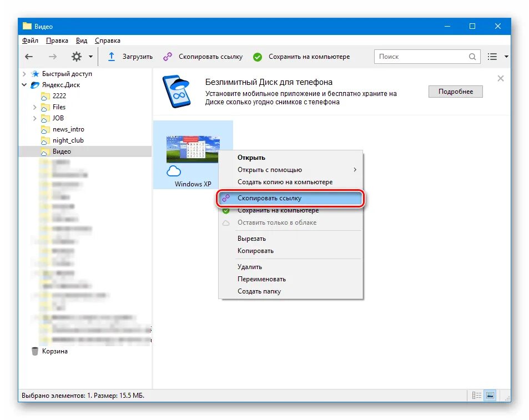Choose Копировать in context menu
This screenshot has height=420, width=529.
coord(291,251)
